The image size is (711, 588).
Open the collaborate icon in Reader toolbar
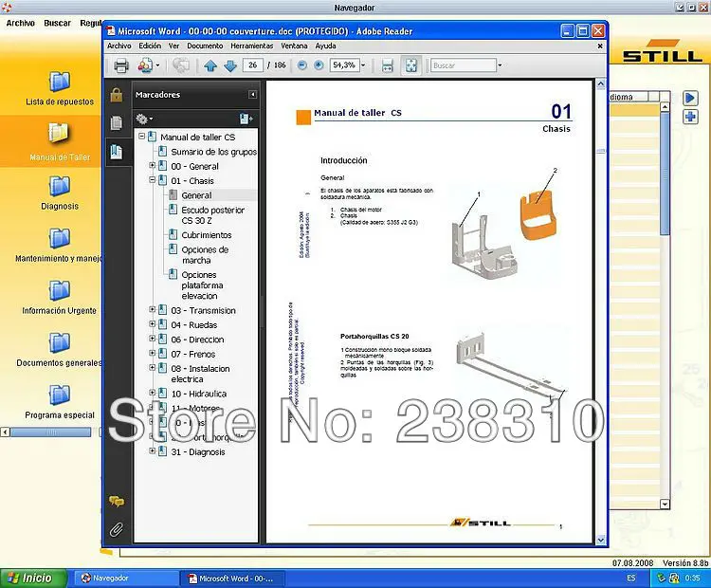[x=145, y=65]
